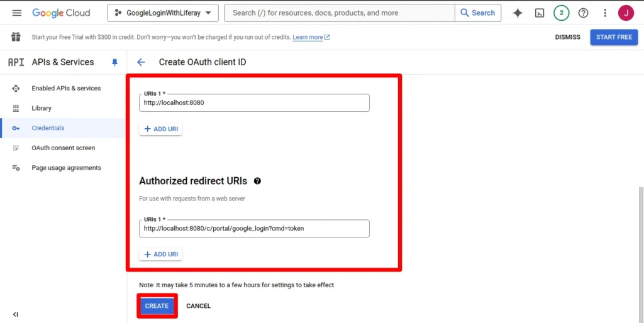The width and height of the screenshot is (644, 323).
Task: Open Enabled APIs & services page
Action: pos(66,89)
